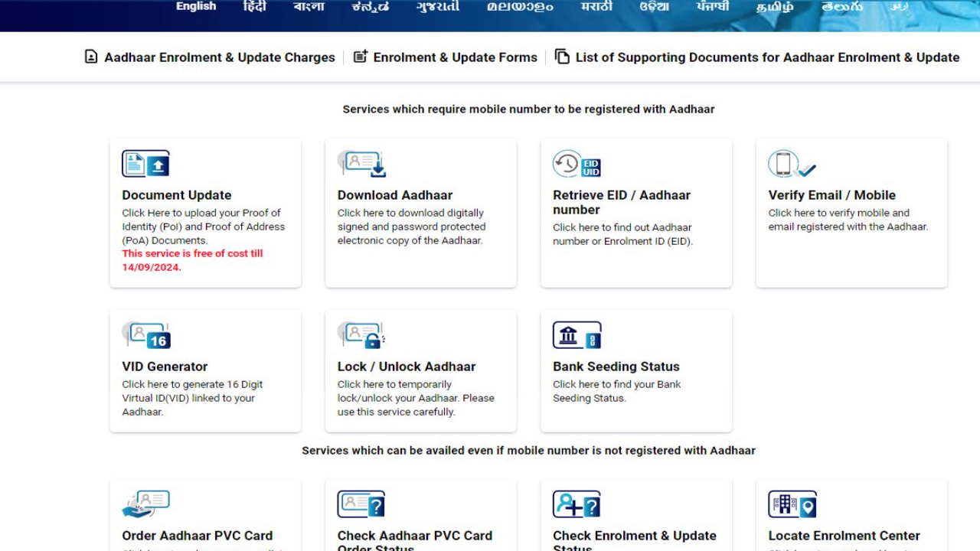Click the VID Generator 16 icon
The width and height of the screenshot is (980, 551).
pos(145,335)
